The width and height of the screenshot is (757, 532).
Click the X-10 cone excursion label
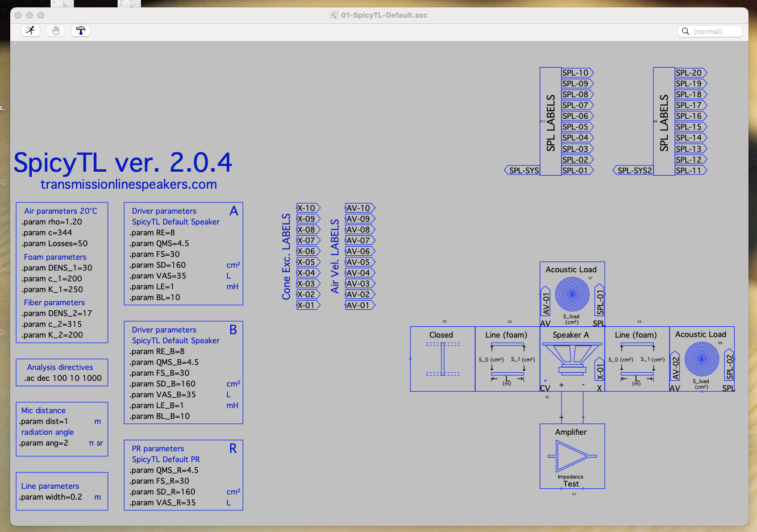pyautogui.click(x=309, y=208)
